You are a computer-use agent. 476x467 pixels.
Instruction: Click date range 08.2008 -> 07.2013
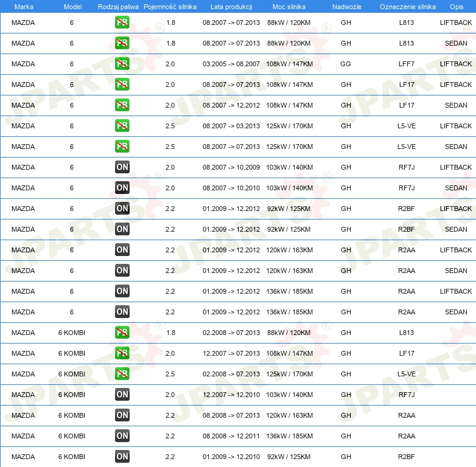231,415
